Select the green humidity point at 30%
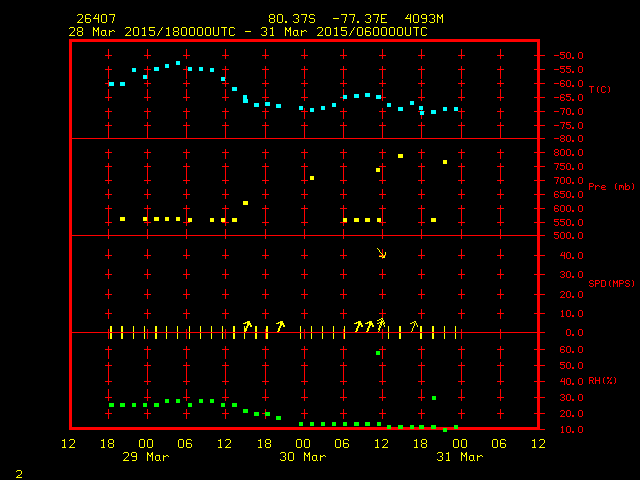 [434, 398]
